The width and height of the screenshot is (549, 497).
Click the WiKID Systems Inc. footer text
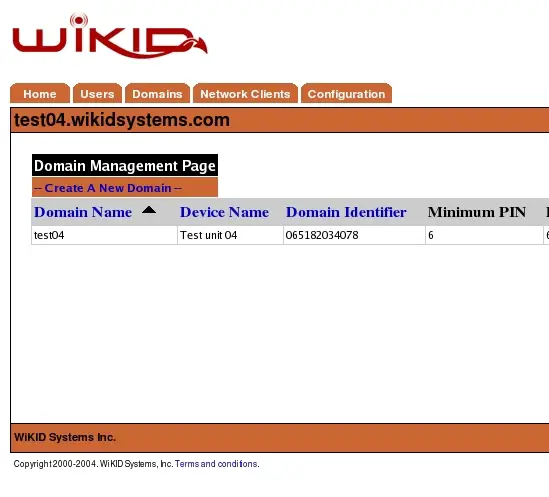tap(65, 437)
